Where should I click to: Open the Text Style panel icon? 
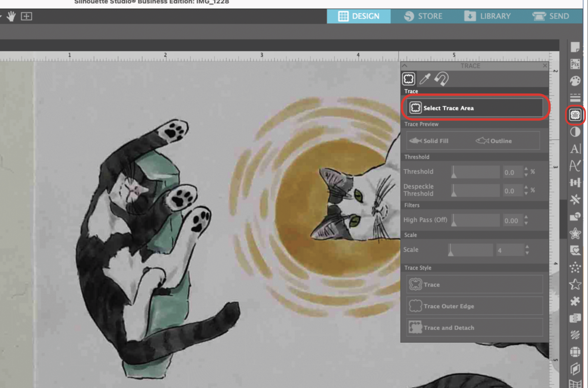coord(575,149)
